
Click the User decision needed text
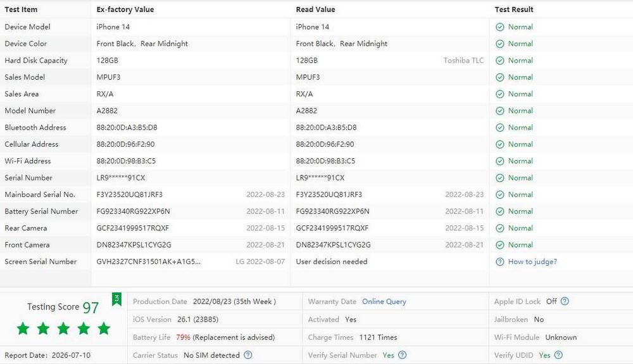pyautogui.click(x=332, y=261)
